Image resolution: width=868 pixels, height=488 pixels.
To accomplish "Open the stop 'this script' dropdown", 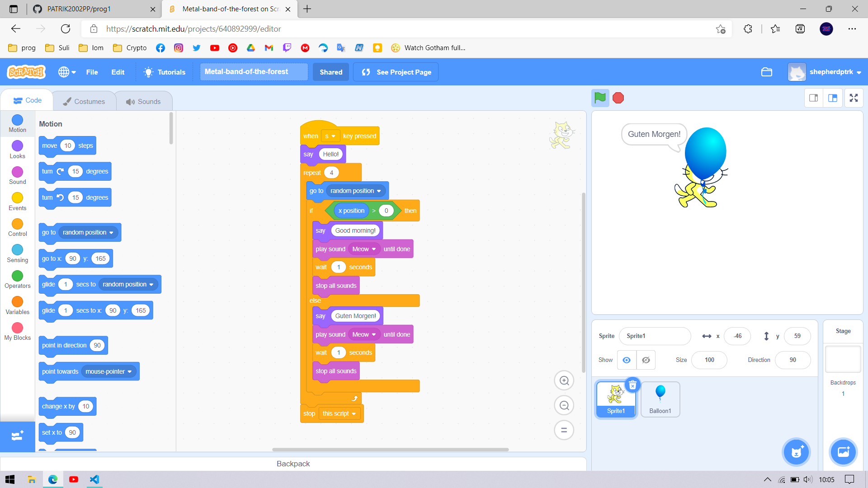I will click(x=339, y=413).
